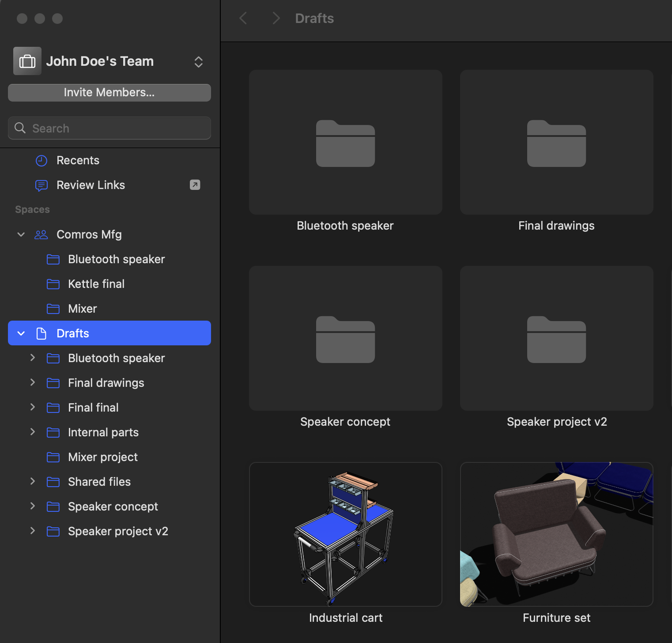Open the Speaker project v2 folder tile
The width and height of the screenshot is (672, 643).
click(x=557, y=338)
